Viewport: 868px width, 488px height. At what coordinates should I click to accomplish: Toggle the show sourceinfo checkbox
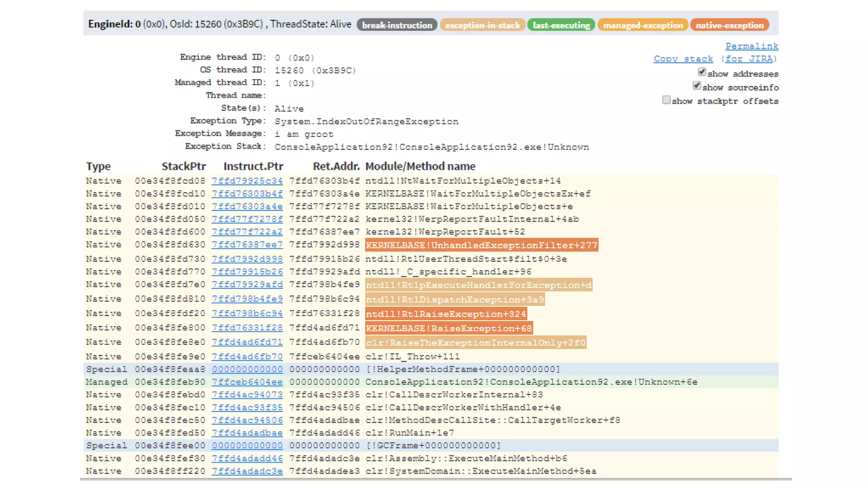point(697,86)
